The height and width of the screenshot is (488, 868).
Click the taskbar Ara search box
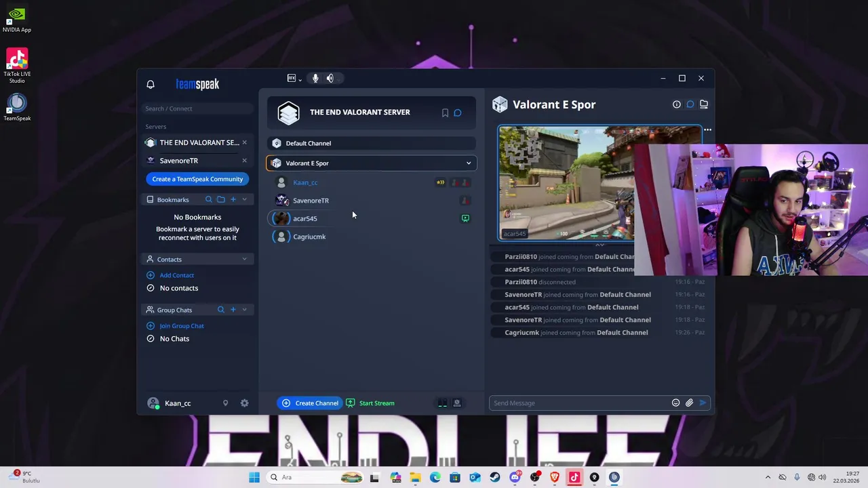315,477
